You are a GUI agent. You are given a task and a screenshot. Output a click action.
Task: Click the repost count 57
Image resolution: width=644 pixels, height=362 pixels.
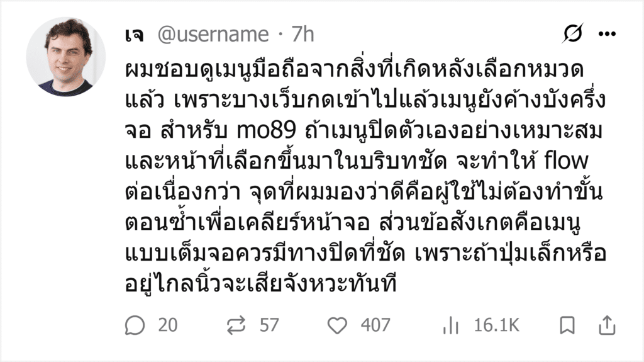tap(269, 325)
